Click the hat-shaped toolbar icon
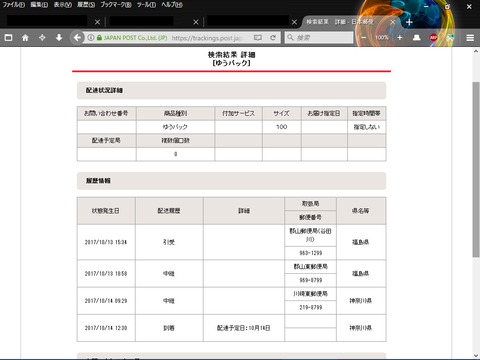Image resolution: width=480 pixels, height=360 pixels. 417,38
